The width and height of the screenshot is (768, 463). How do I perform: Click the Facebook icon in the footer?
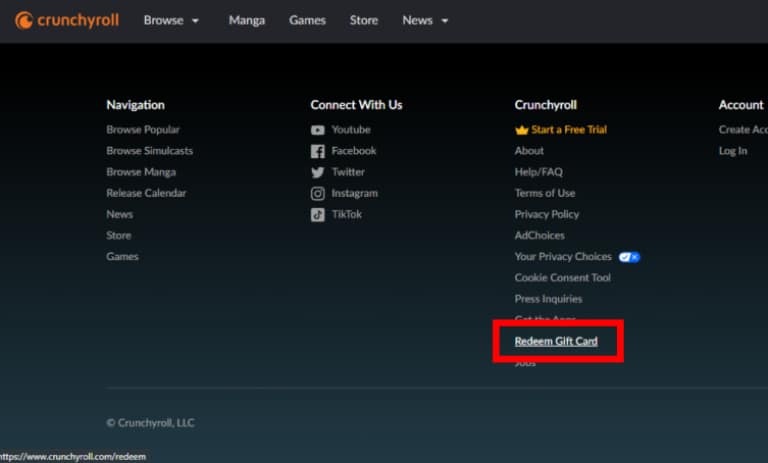(317, 151)
